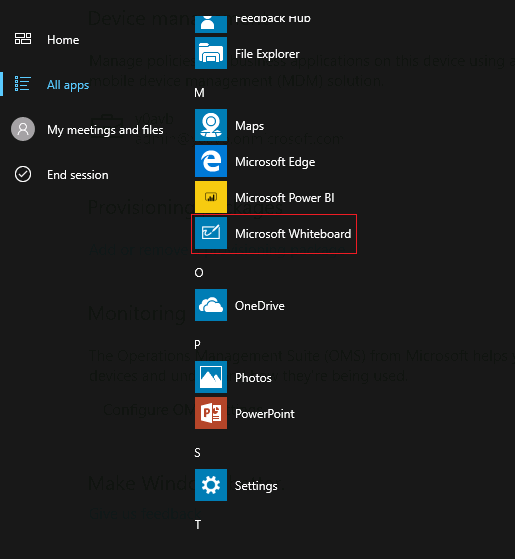
Task: Launch the File Explorer icon
Action: tap(211, 53)
